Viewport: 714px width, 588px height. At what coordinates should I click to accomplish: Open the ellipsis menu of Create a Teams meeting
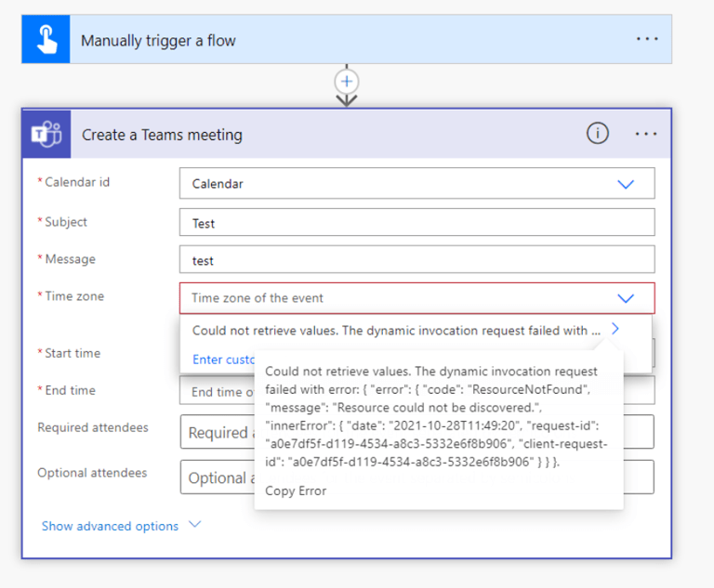(646, 134)
